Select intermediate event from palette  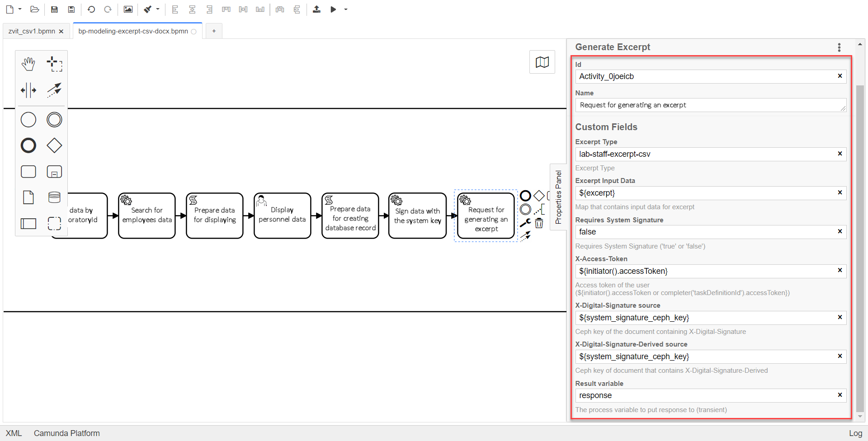[x=54, y=120]
